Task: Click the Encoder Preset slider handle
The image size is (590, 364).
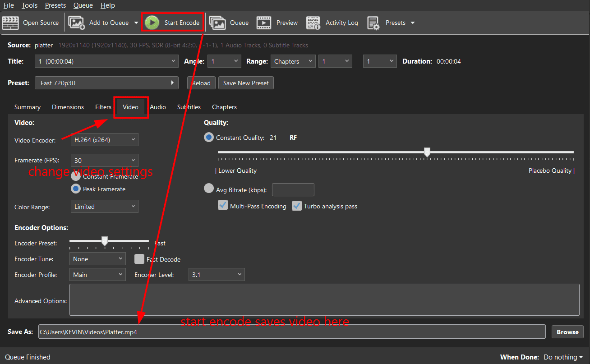Action: (105, 241)
